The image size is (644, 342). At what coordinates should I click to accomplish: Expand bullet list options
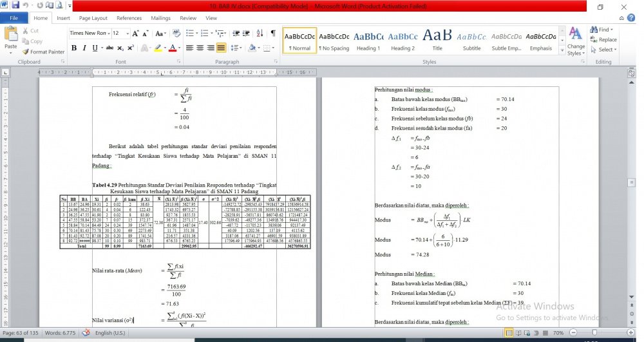point(196,33)
